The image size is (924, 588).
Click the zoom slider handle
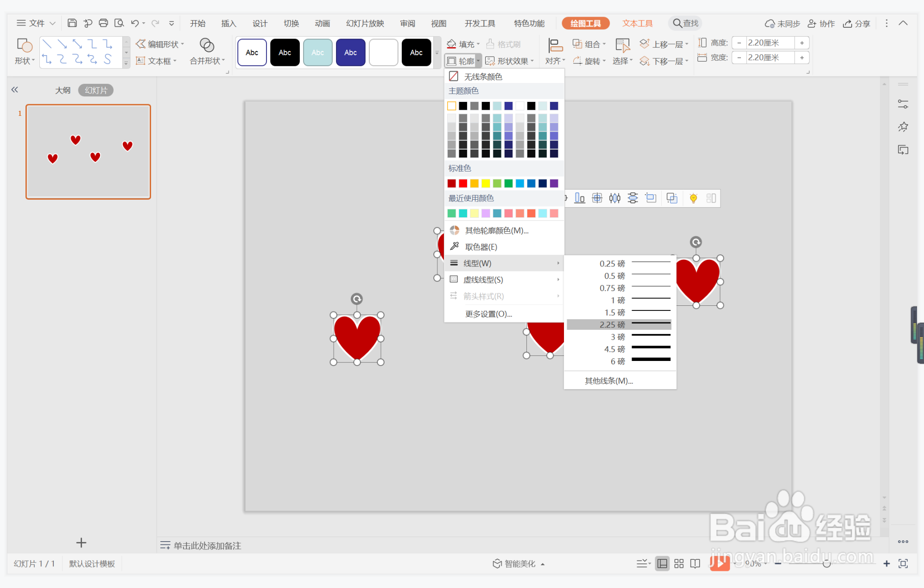[x=827, y=563]
